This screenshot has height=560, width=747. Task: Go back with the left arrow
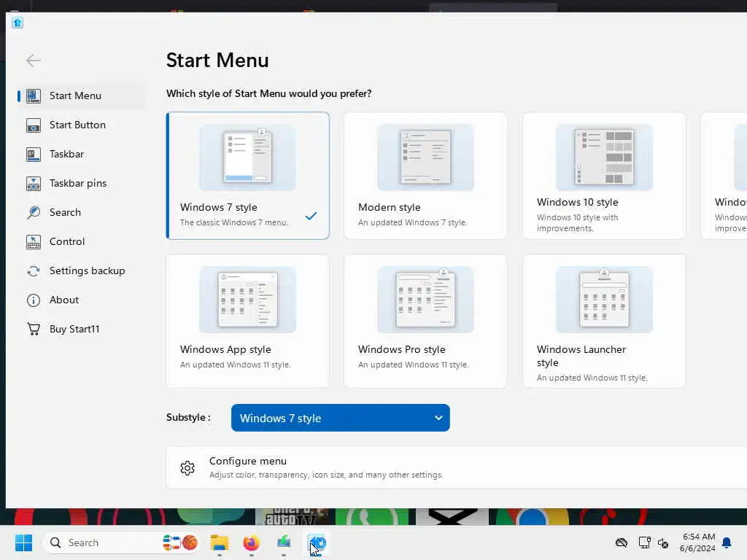click(x=34, y=61)
